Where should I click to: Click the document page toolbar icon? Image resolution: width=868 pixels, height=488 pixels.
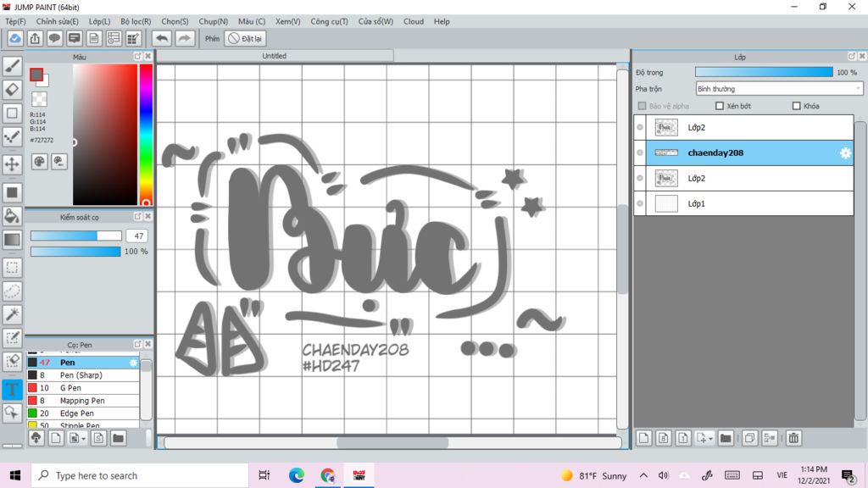click(94, 39)
